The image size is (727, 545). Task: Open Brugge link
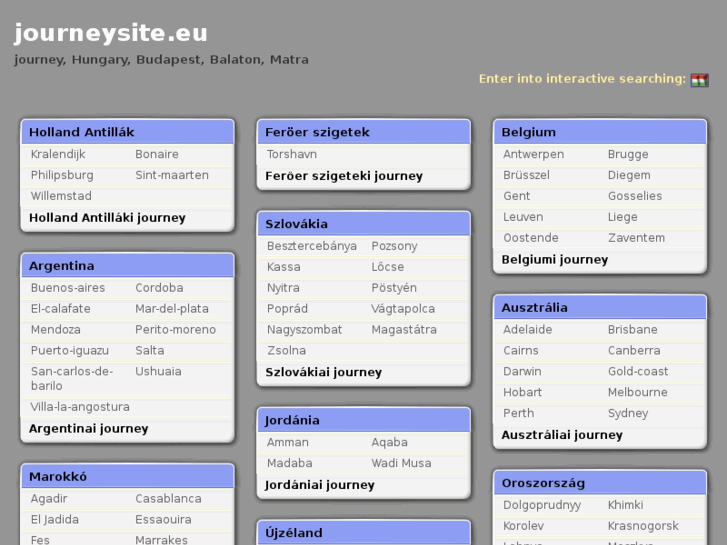[x=628, y=154]
